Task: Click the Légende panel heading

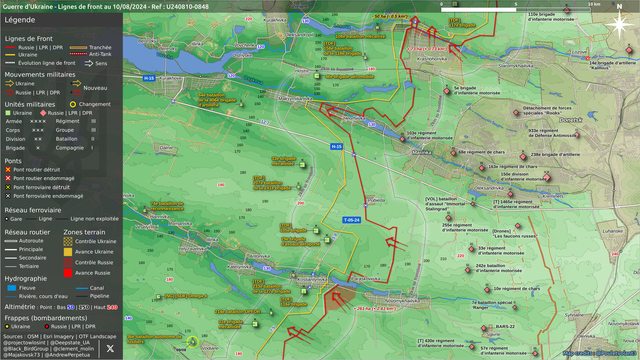Action: [x=20, y=20]
